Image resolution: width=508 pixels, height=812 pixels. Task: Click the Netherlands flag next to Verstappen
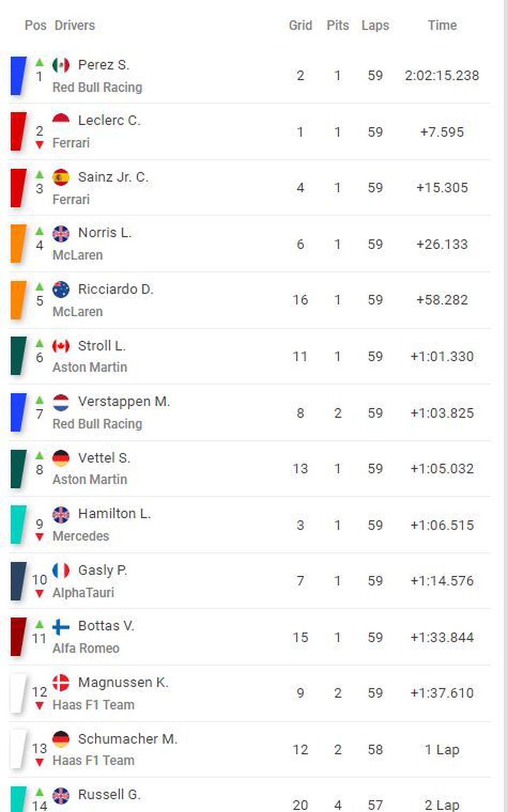61,402
